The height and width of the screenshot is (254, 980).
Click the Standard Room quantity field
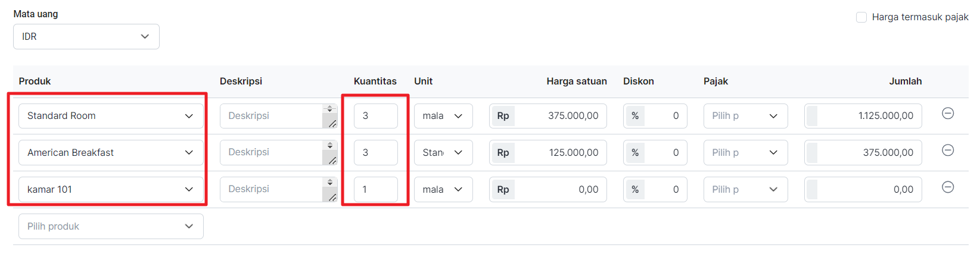(376, 116)
